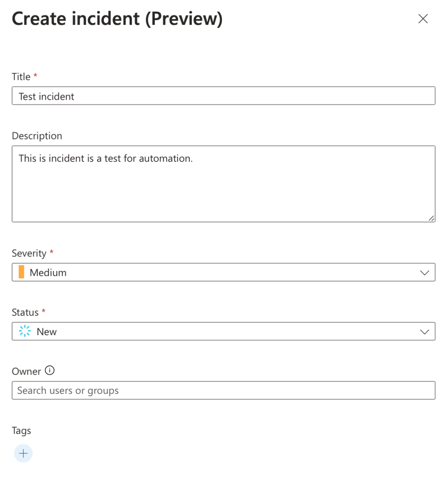Image resolution: width=448 pixels, height=479 pixels.
Task: Click the New status spinner icon
Action: pos(25,331)
